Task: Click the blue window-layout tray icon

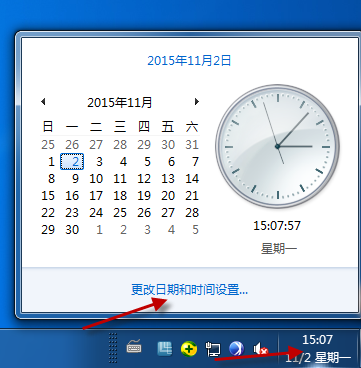Action: (165, 349)
